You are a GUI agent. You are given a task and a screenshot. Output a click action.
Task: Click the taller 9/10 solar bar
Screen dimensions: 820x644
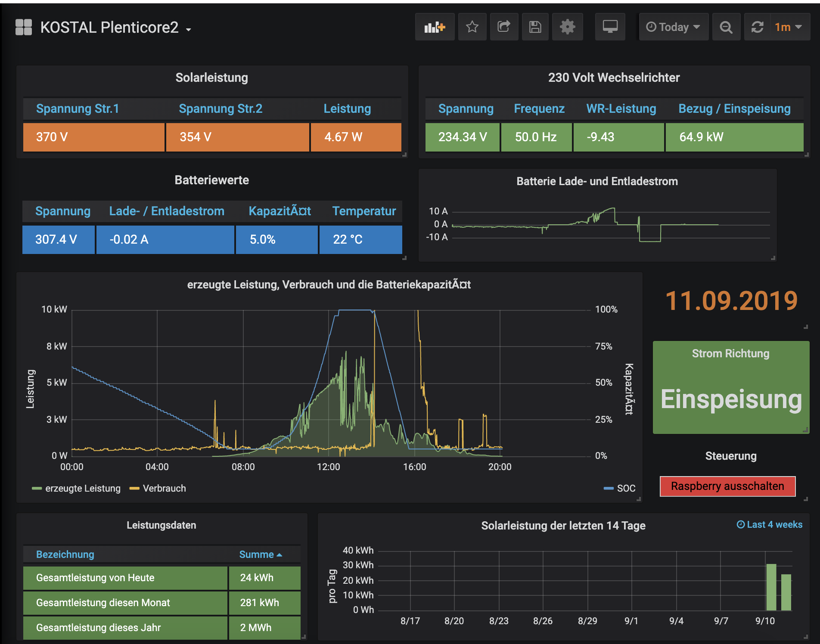tap(771, 587)
